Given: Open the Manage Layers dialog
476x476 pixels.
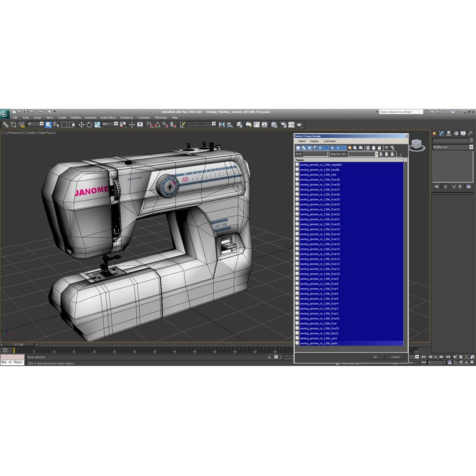Looking at the screenshot, I should pos(239,124).
